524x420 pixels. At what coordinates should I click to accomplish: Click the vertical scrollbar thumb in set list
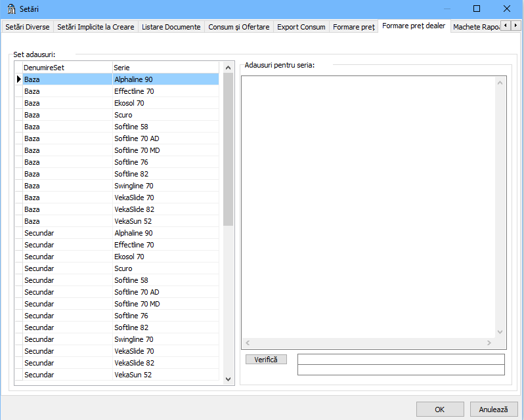[228, 149]
